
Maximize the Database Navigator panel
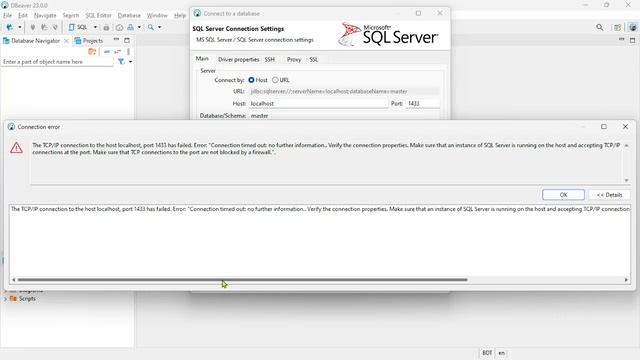[127, 40]
